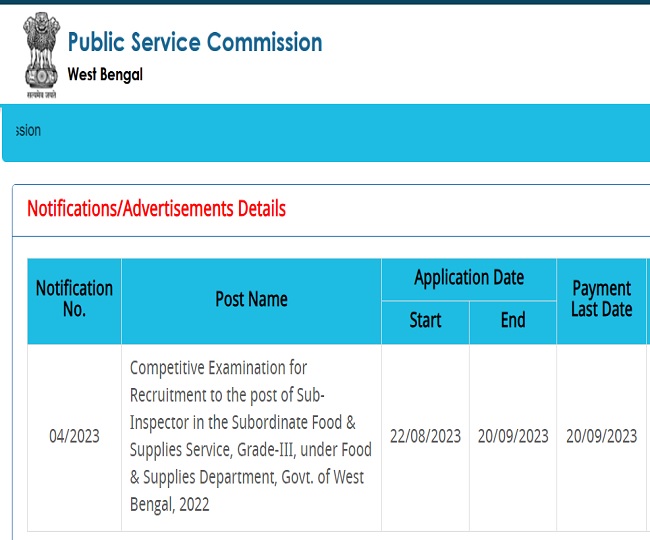Click the End sub-column header
The width and height of the screenshot is (650, 540).
513,321
